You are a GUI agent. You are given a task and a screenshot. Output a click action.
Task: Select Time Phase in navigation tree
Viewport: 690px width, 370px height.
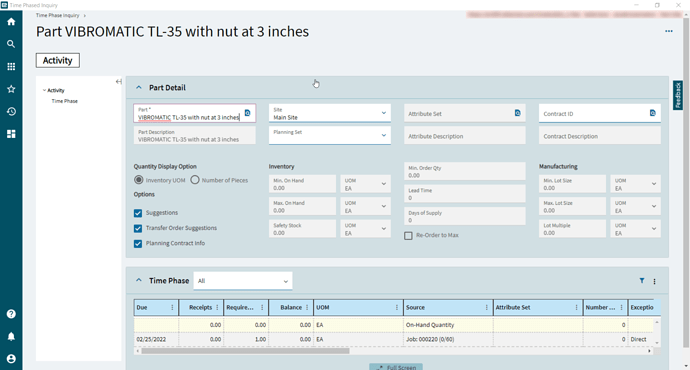(x=65, y=101)
